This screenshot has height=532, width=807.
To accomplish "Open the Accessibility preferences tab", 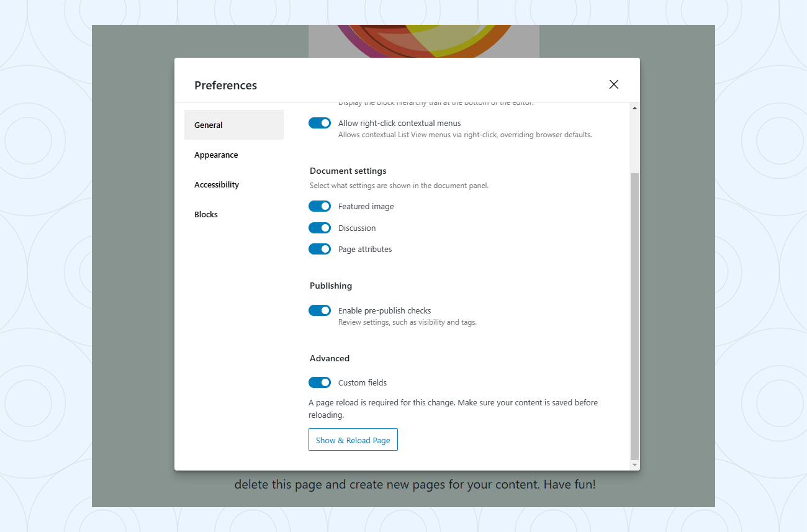I will (x=234, y=184).
